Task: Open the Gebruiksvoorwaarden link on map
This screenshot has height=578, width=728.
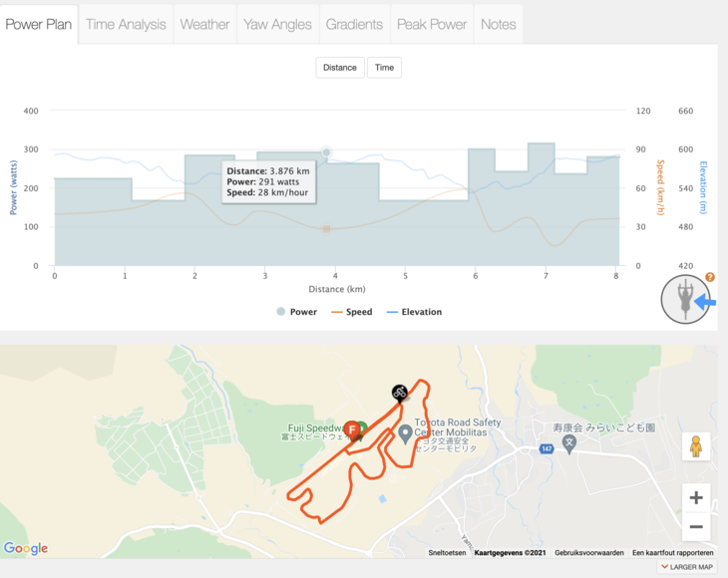Action: tap(589, 552)
